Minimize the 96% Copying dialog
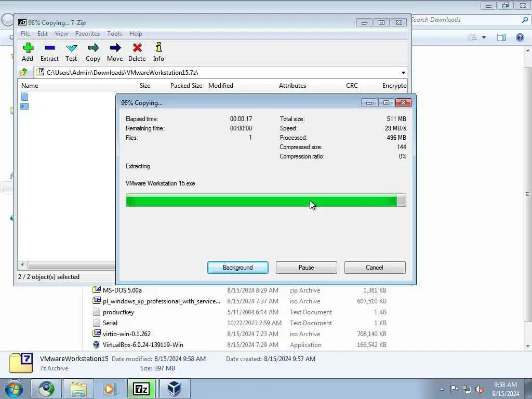 point(369,103)
